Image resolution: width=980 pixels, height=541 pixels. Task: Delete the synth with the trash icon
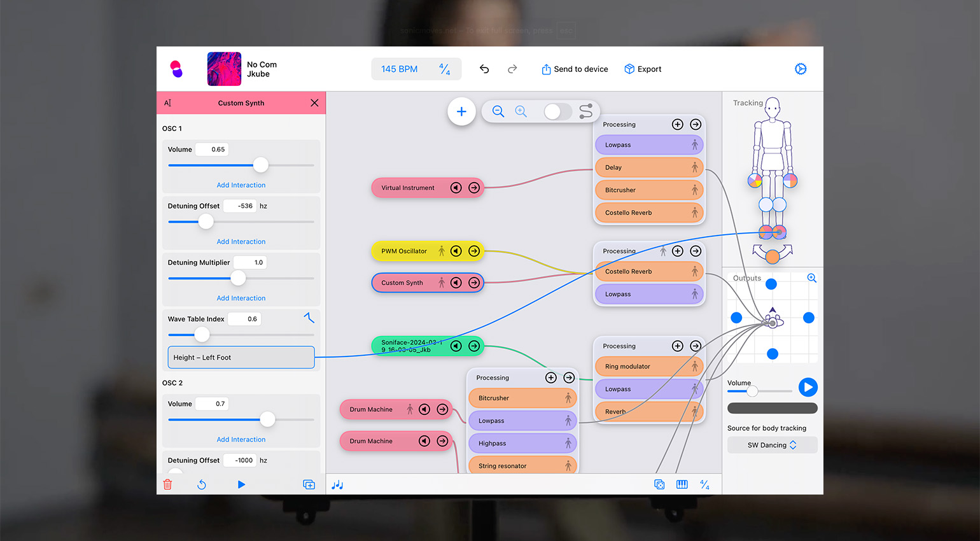[168, 484]
